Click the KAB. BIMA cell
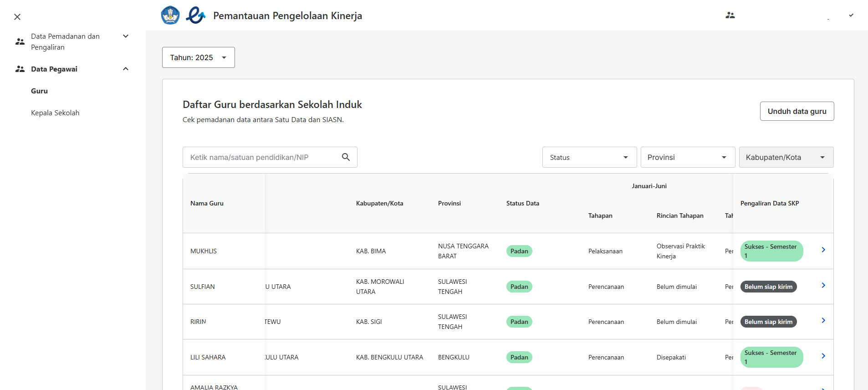Screen dimensions: 868x390 pos(371,251)
